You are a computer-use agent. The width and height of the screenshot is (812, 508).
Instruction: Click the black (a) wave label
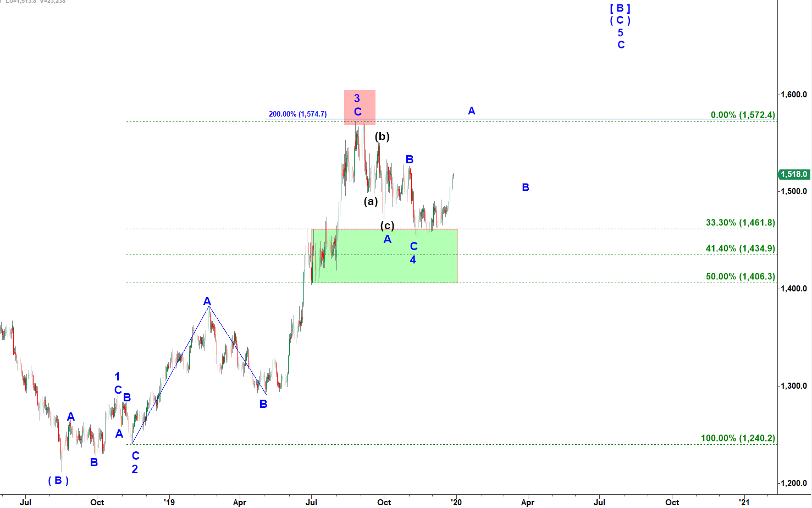pyautogui.click(x=371, y=201)
